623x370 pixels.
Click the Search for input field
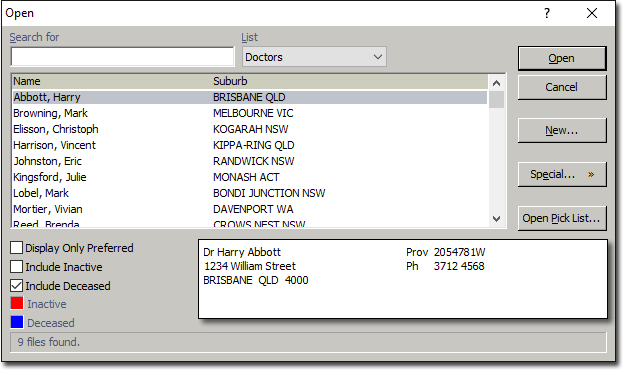click(122, 57)
